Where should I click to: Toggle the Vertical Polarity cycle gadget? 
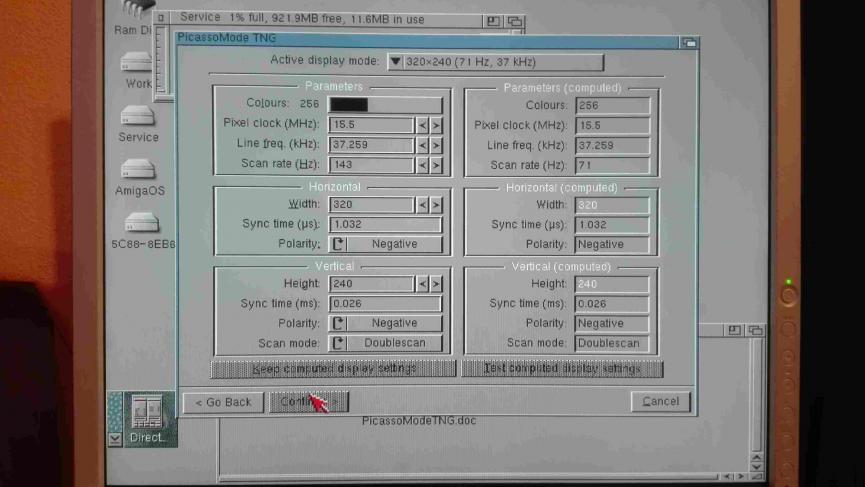click(385, 323)
